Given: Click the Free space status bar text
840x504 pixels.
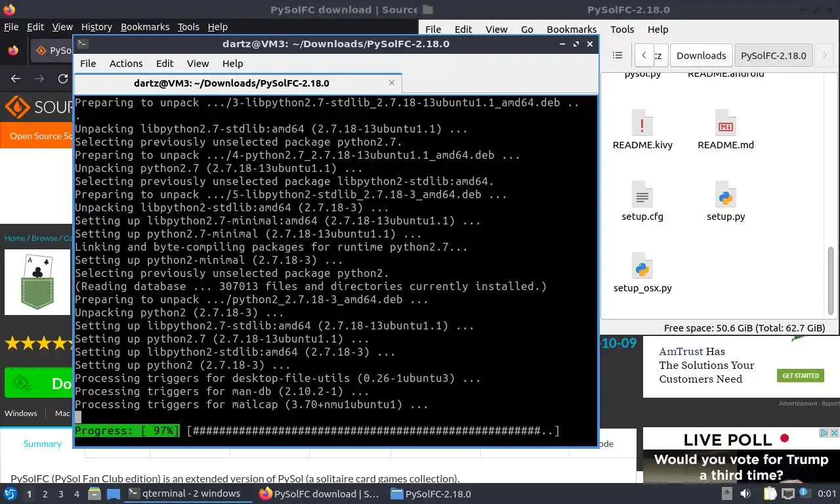Looking at the screenshot, I should [744, 328].
